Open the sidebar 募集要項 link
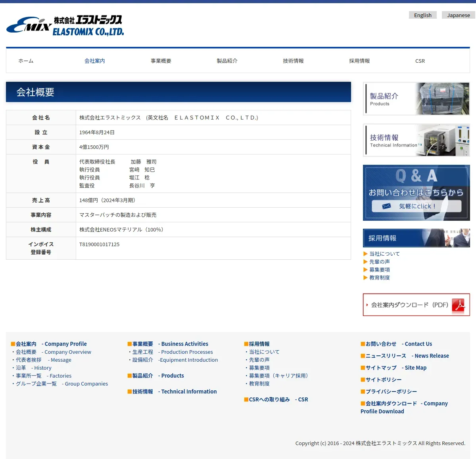 (x=380, y=270)
